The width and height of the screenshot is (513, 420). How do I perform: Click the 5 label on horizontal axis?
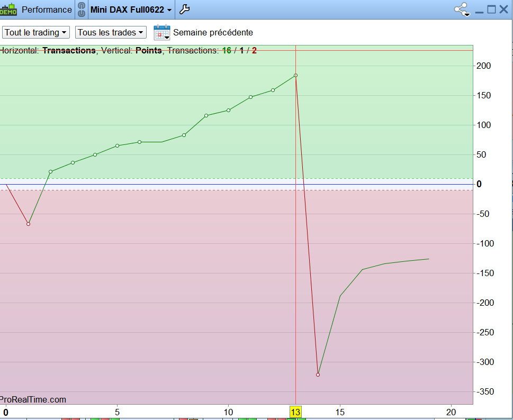pyautogui.click(x=117, y=412)
